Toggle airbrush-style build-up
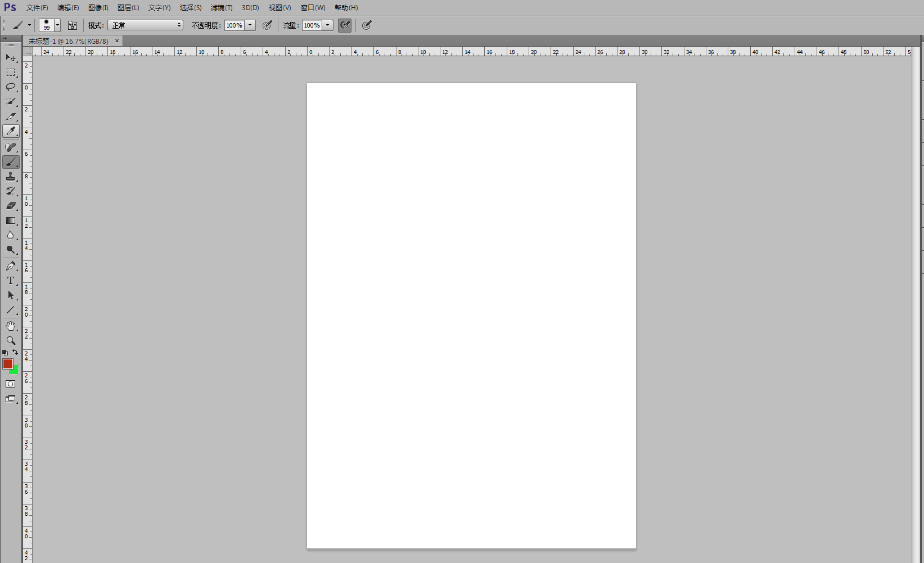 [345, 25]
